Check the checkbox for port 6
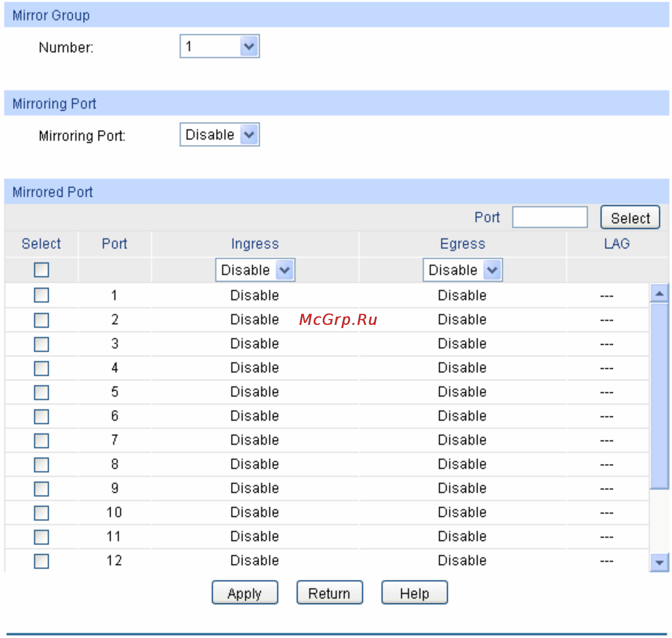672x638 pixels. 41,417
